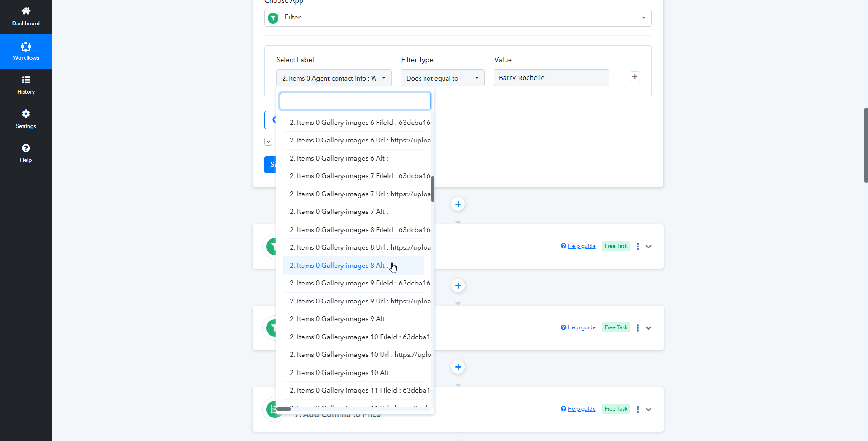Choose 'Gallery-images 9 Url' option
Viewport: 868px width, 441px height.
click(x=354, y=301)
